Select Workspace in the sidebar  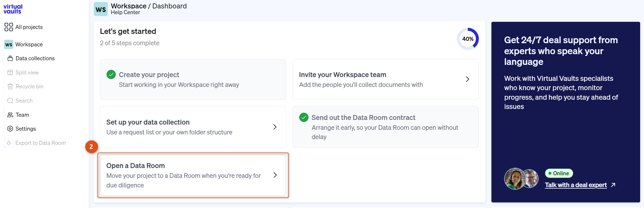[29, 44]
